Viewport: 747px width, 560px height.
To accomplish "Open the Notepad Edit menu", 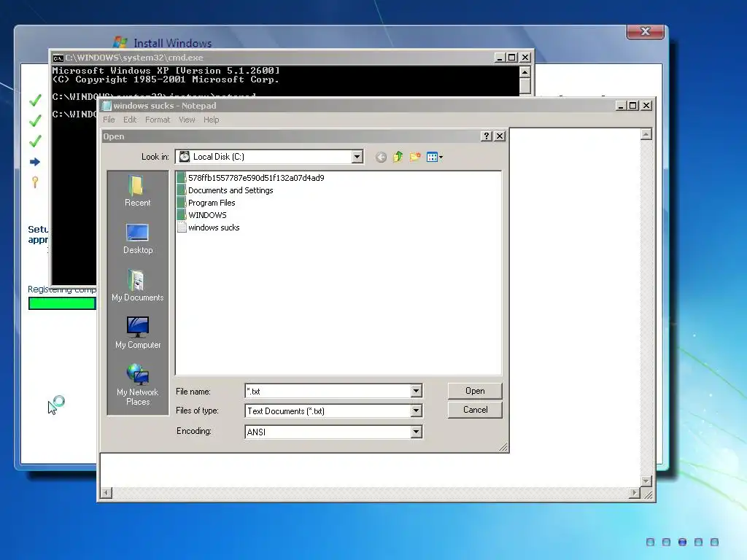I will (x=130, y=120).
